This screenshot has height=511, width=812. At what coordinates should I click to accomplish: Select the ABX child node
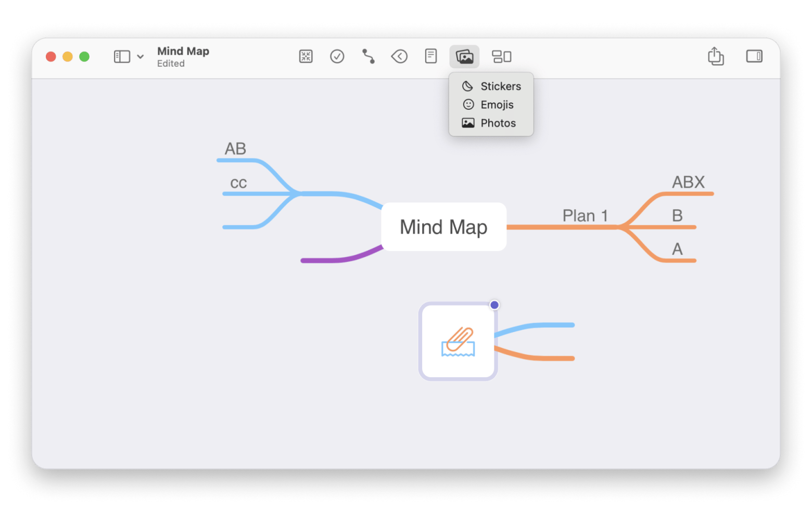click(x=688, y=182)
